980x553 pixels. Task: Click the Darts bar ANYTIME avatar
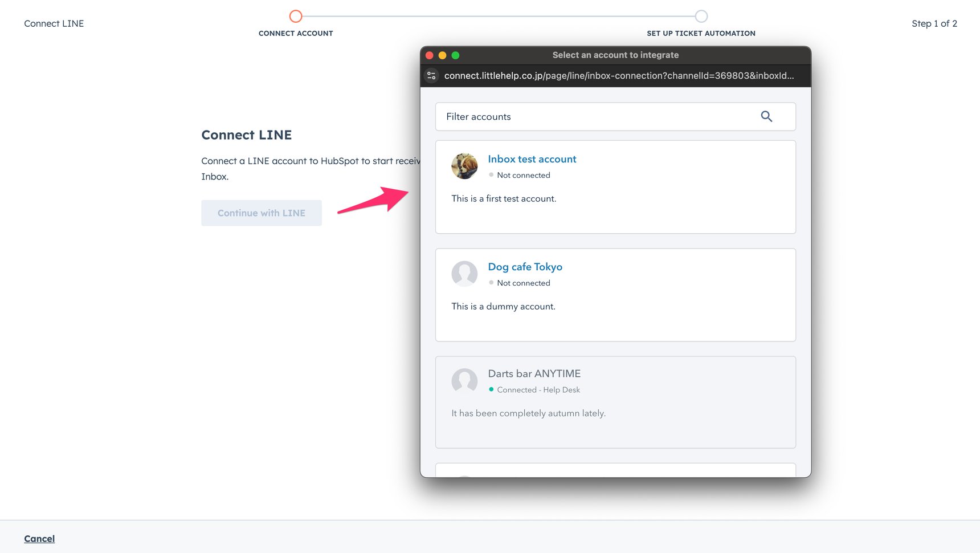click(464, 381)
